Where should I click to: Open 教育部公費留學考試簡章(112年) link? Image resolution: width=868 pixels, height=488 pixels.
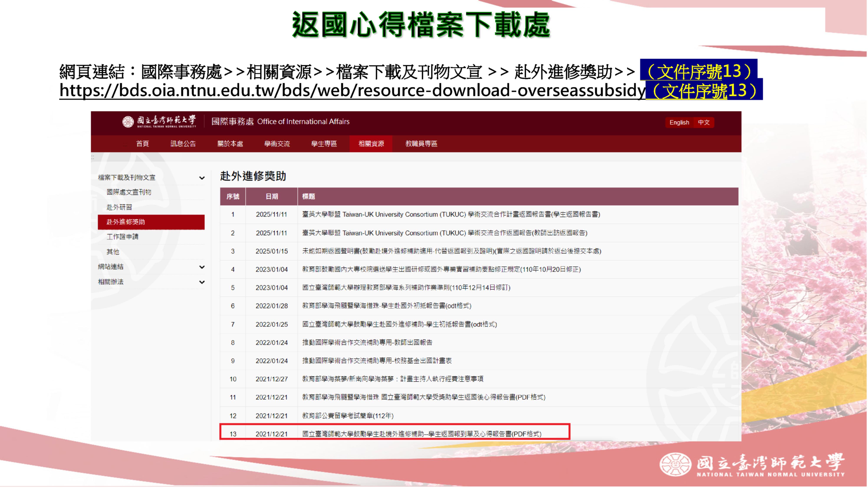click(348, 416)
